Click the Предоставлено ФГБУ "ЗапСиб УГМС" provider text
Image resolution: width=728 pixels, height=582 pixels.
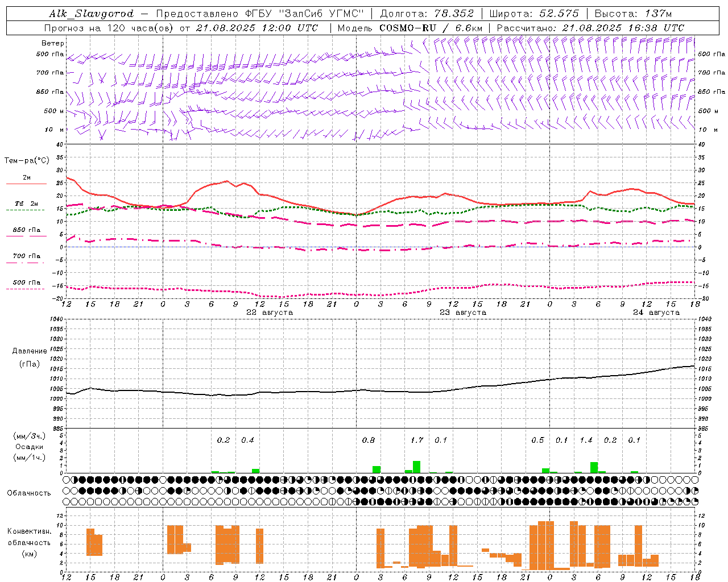tap(259, 14)
